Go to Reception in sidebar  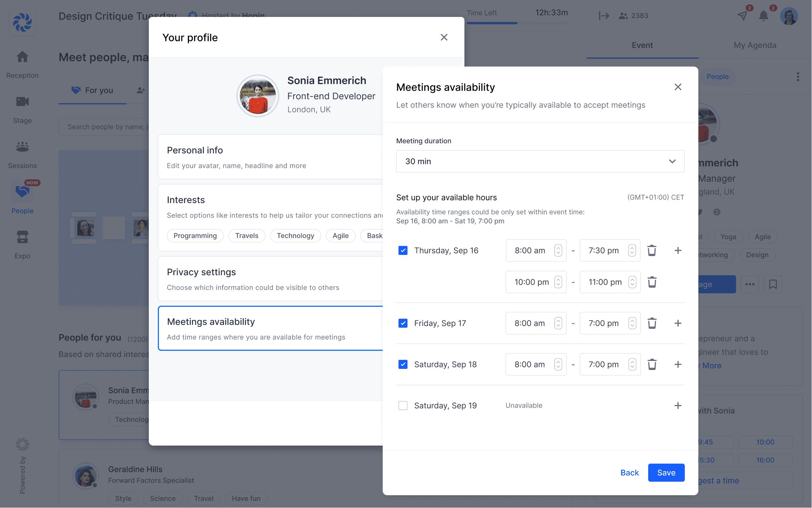coord(23,64)
